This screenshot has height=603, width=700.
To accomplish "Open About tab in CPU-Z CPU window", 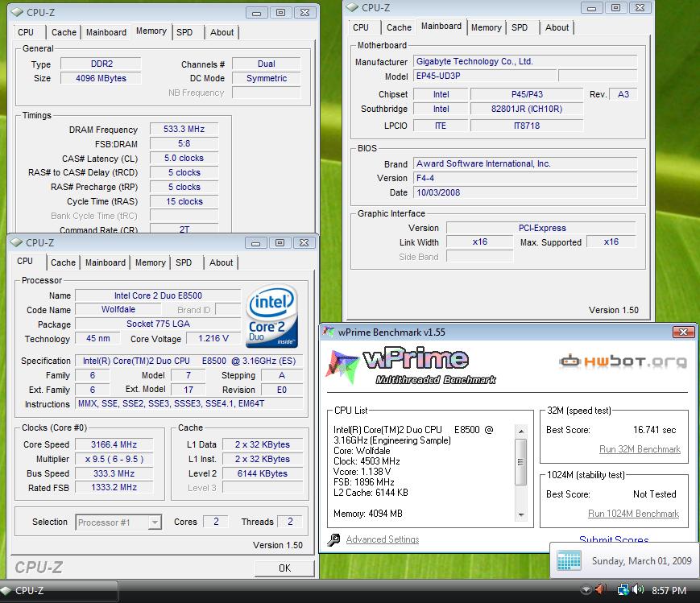I will [x=221, y=262].
